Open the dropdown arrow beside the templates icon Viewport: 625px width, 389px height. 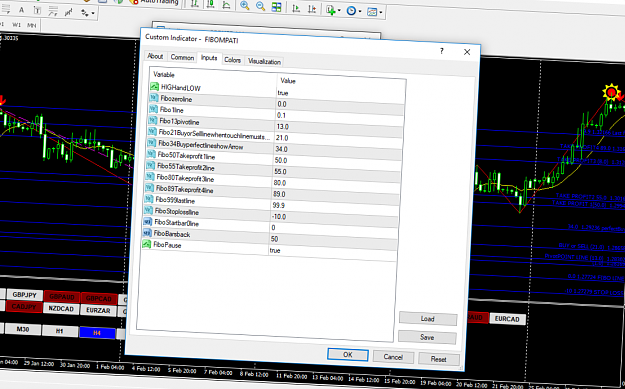[381, 13]
